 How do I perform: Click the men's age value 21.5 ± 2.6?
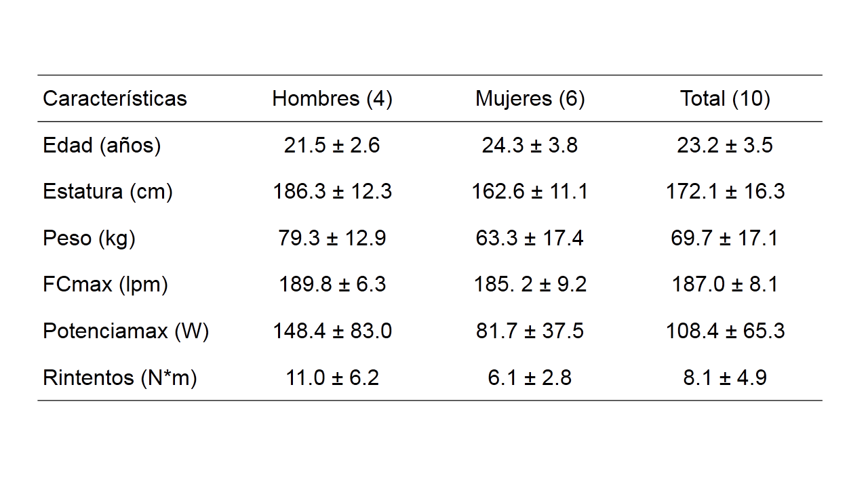[332, 146]
